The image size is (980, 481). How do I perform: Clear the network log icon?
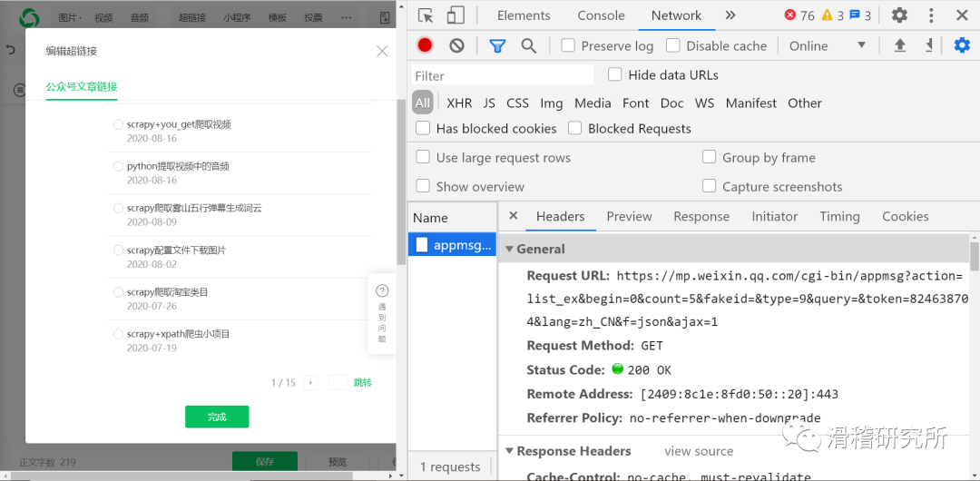point(456,45)
